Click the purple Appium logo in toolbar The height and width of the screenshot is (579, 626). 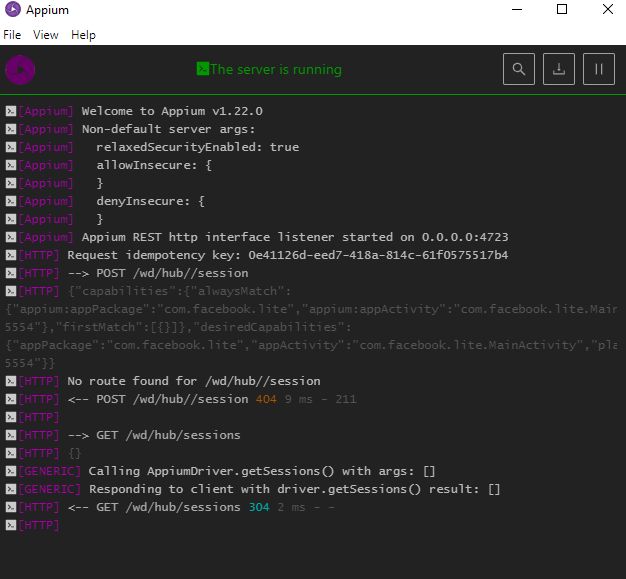pos(20,69)
